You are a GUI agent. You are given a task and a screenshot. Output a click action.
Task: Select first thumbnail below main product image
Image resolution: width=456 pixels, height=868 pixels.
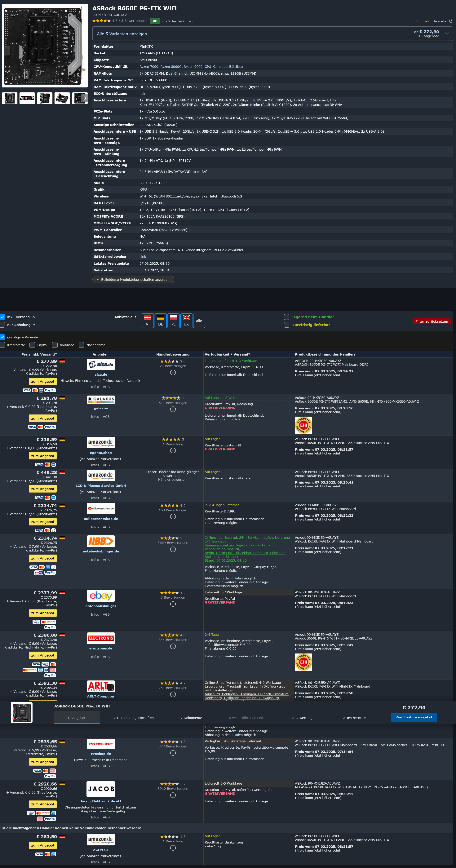[x=10, y=98]
